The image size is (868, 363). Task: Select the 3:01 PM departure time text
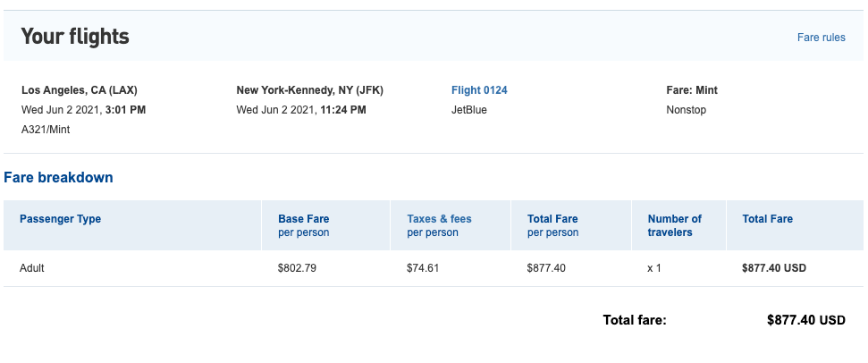tap(125, 110)
